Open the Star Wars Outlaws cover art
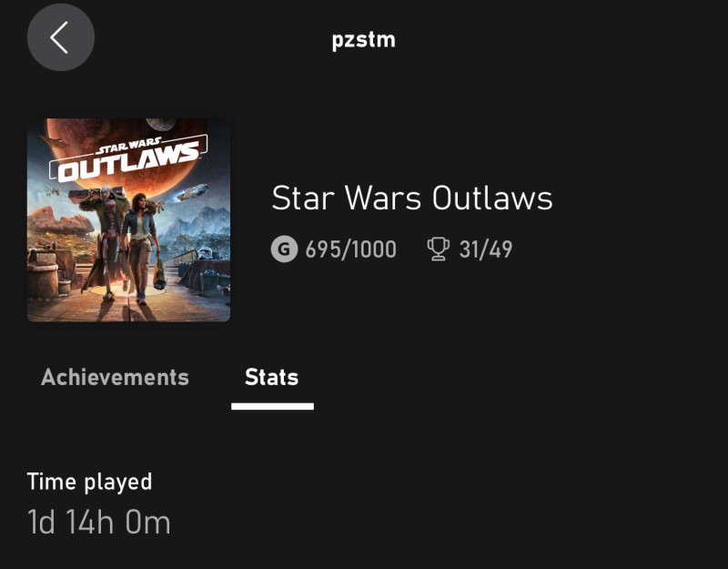 pyautogui.click(x=128, y=220)
